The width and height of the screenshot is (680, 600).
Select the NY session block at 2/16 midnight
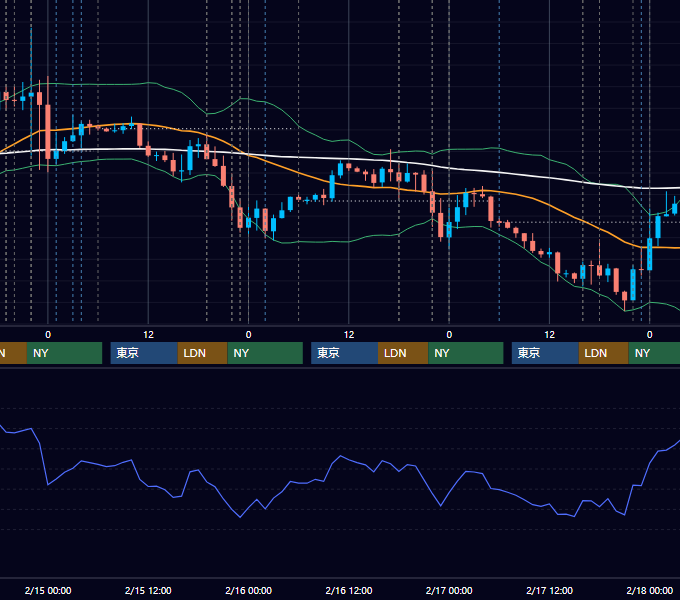click(x=265, y=353)
